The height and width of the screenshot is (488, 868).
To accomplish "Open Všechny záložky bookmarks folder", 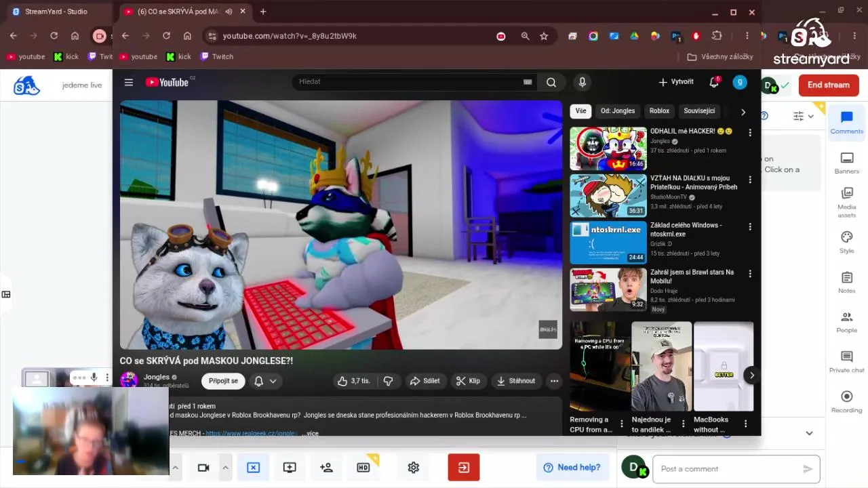I will [x=720, y=57].
